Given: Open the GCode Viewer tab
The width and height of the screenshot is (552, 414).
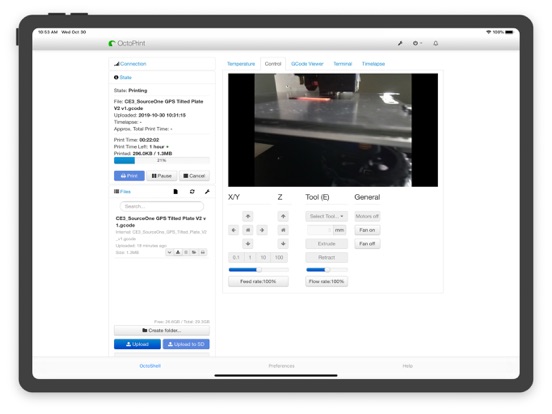Looking at the screenshot, I should click(x=307, y=64).
